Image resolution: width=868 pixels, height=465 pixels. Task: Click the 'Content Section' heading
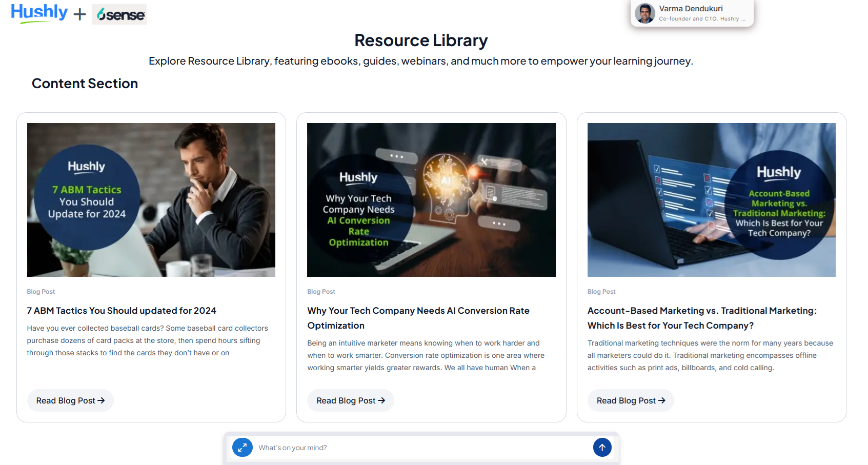[85, 84]
